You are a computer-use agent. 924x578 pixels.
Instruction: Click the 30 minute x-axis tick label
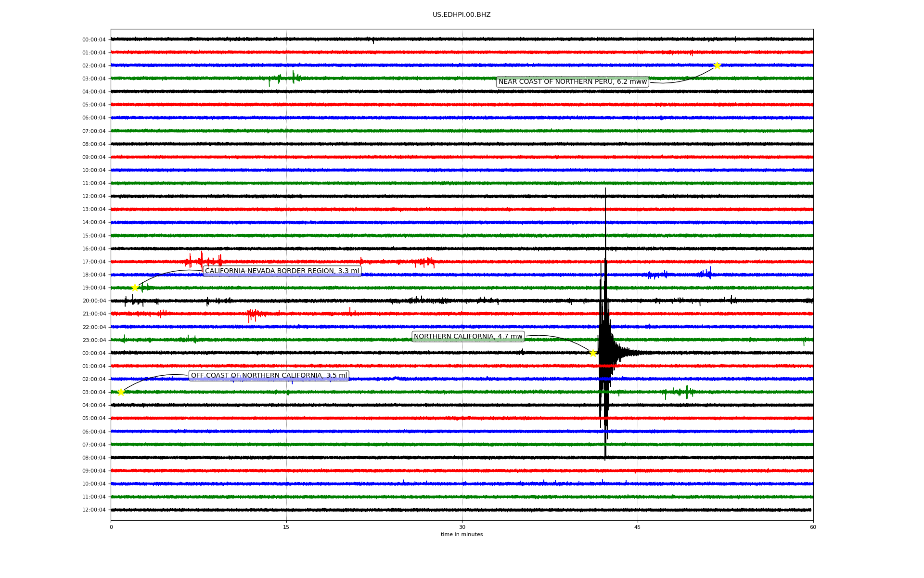click(x=462, y=527)
